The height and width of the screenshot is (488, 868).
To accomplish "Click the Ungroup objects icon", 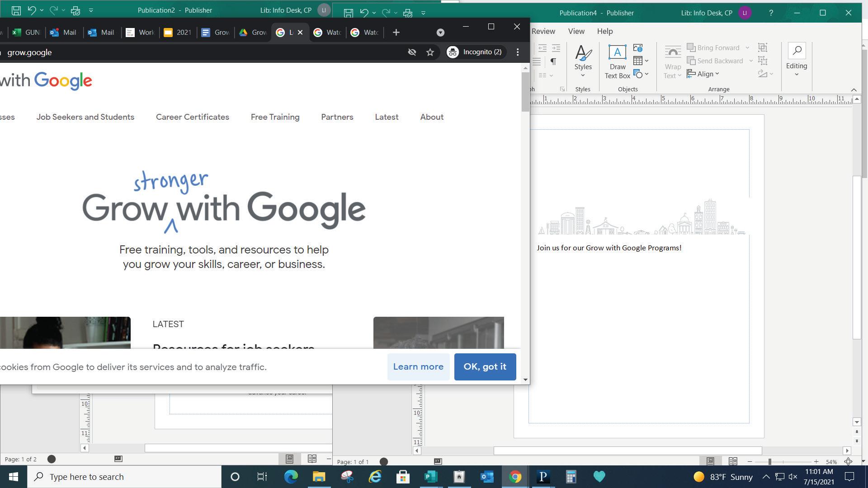I will 763,61.
